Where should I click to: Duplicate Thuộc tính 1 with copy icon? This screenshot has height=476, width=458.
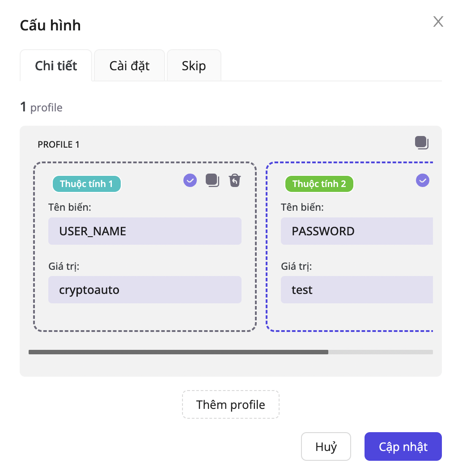212,180
